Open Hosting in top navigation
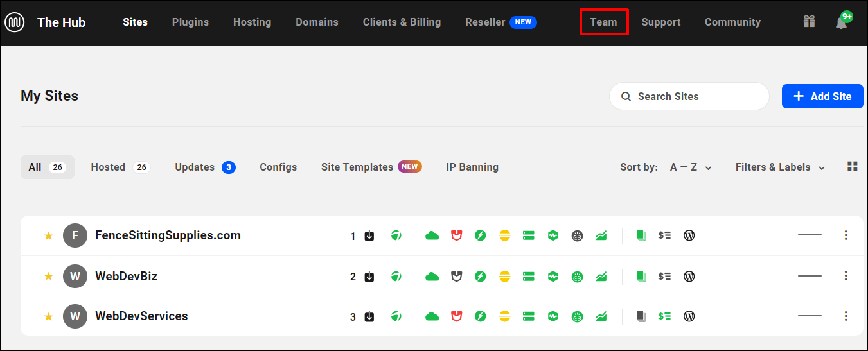 (x=252, y=22)
